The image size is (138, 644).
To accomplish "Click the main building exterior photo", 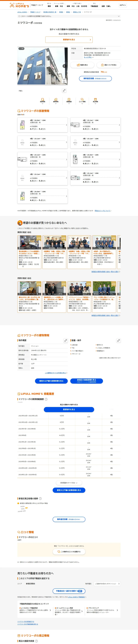I will click(x=43, y=66).
